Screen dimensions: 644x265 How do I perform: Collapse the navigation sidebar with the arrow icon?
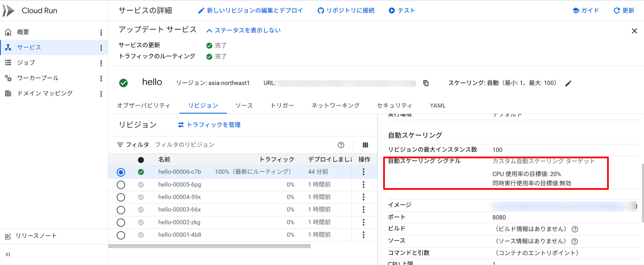pyautogui.click(x=7, y=255)
